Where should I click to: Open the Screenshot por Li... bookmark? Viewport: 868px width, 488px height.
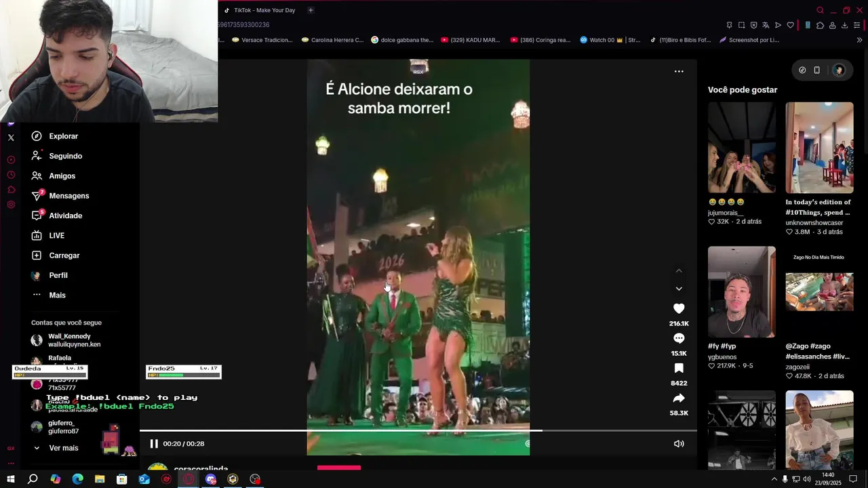tap(749, 40)
